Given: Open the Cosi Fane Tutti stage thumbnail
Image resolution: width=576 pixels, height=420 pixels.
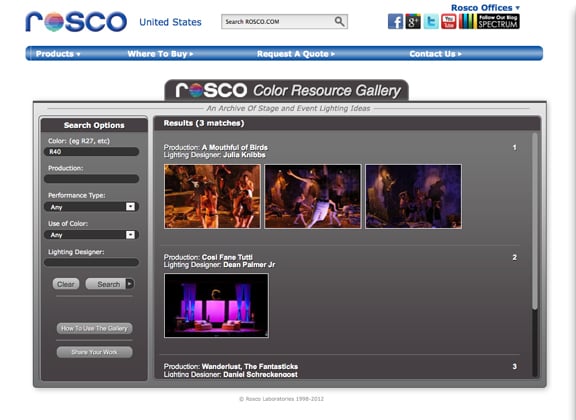Looking at the screenshot, I should click(216, 305).
